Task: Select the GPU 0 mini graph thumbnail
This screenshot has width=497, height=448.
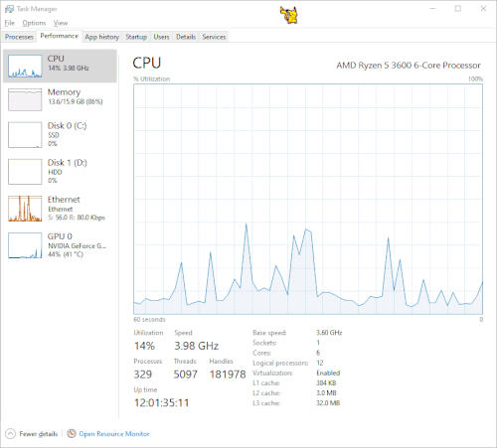Action: 25,245
